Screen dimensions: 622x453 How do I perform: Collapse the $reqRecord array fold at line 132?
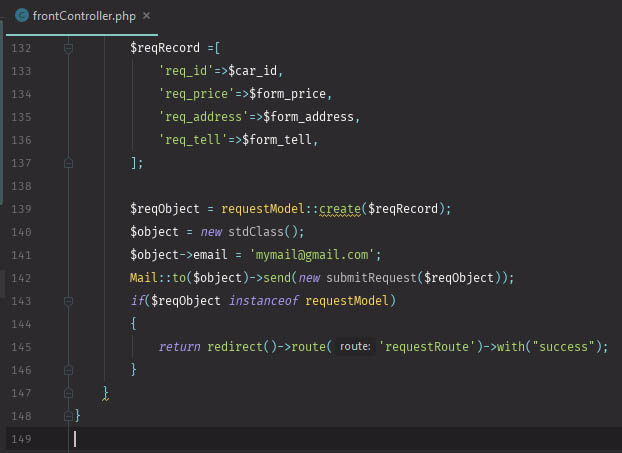(x=68, y=47)
